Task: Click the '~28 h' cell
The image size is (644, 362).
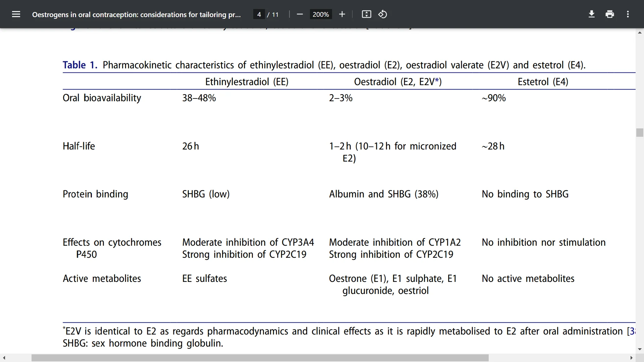Action: click(493, 146)
